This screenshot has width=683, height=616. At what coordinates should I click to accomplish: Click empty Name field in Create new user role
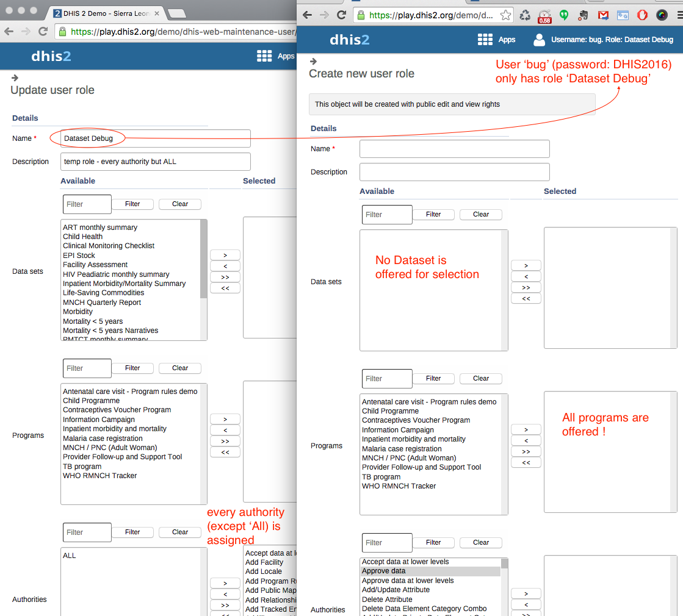pyautogui.click(x=454, y=149)
